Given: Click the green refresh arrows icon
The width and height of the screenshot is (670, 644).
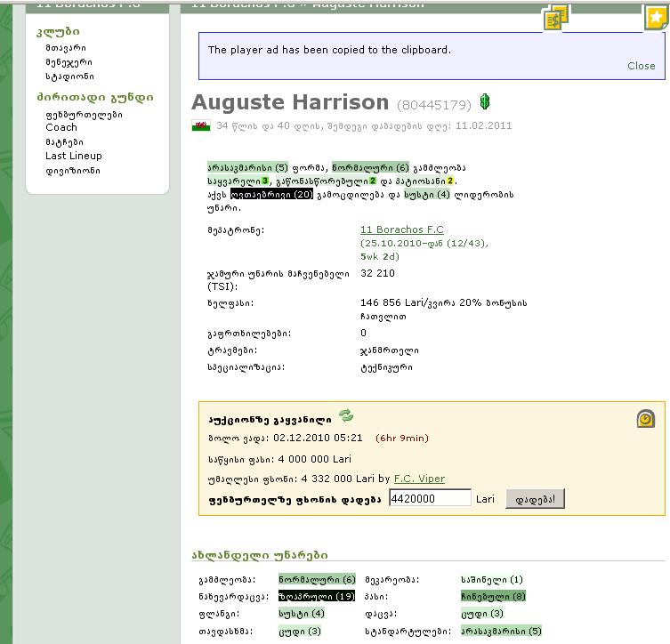Looking at the screenshot, I should coord(346,415).
